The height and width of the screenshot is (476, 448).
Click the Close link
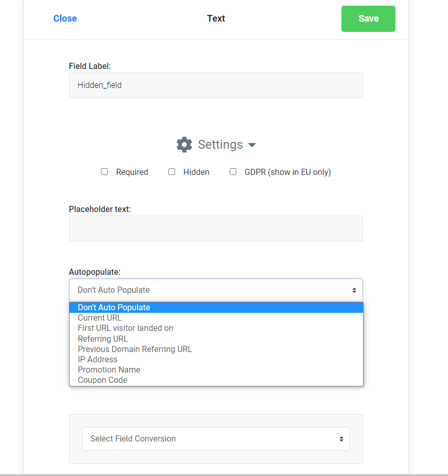point(65,19)
